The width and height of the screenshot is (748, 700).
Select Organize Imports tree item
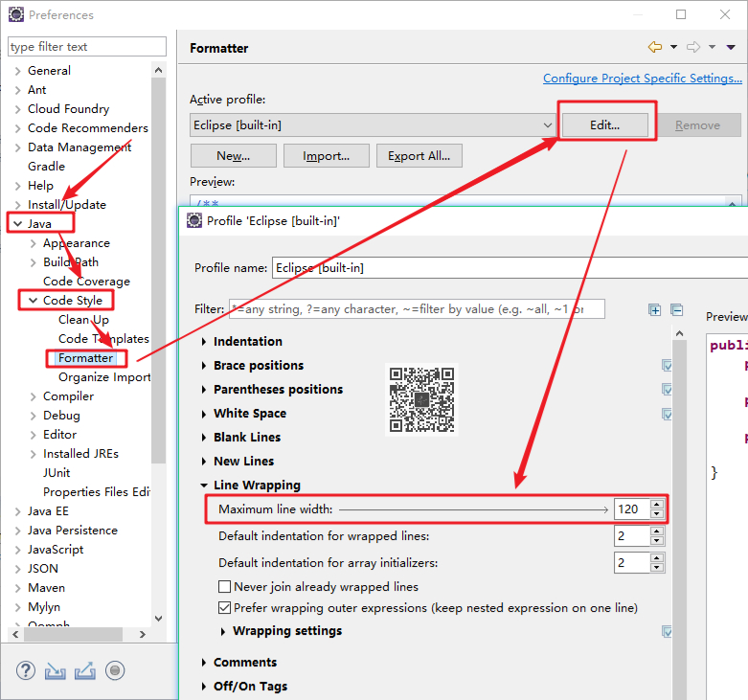click(x=104, y=377)
